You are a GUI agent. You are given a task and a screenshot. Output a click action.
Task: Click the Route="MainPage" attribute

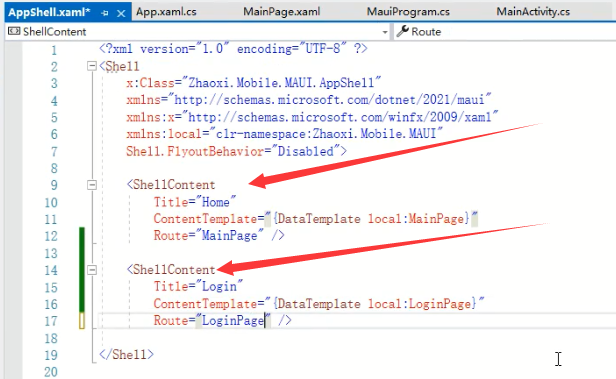coord(208,236)
